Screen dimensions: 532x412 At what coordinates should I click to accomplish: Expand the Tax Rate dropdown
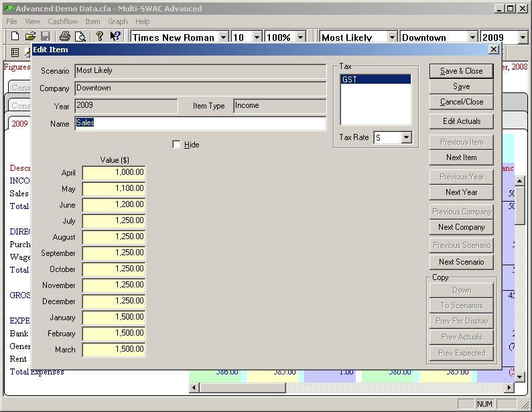click(406, 137)
